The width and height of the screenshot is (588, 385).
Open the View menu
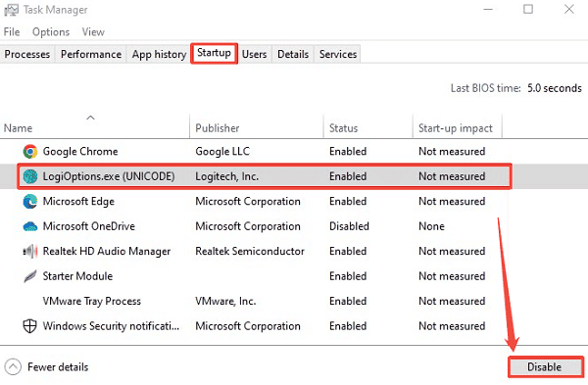(x=93, y=32)
